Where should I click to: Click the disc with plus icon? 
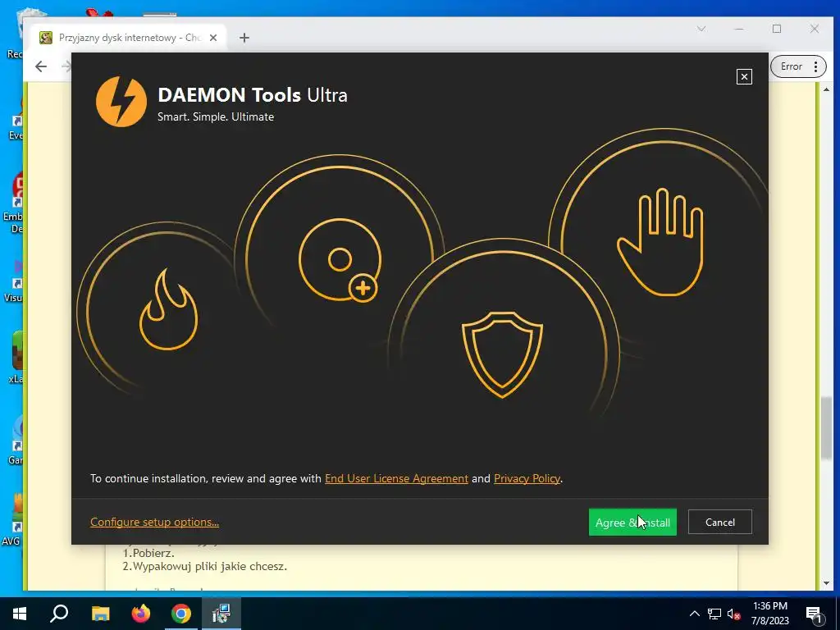tap(340, 260)
